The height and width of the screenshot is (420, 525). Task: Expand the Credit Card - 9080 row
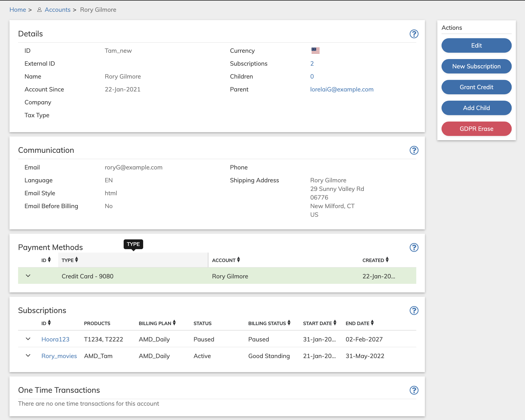pos(28,276)
